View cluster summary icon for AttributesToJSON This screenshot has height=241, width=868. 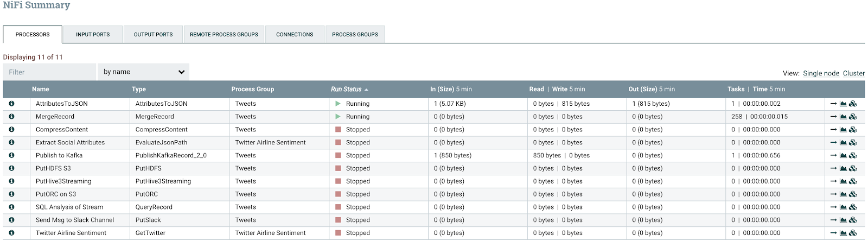(x=853, y=104)
